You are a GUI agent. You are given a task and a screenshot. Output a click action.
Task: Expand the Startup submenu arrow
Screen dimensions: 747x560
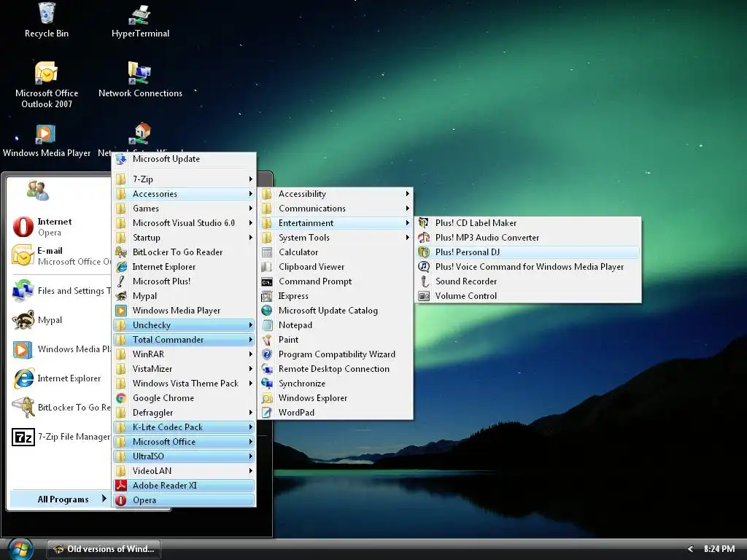(x=251, y=238)
